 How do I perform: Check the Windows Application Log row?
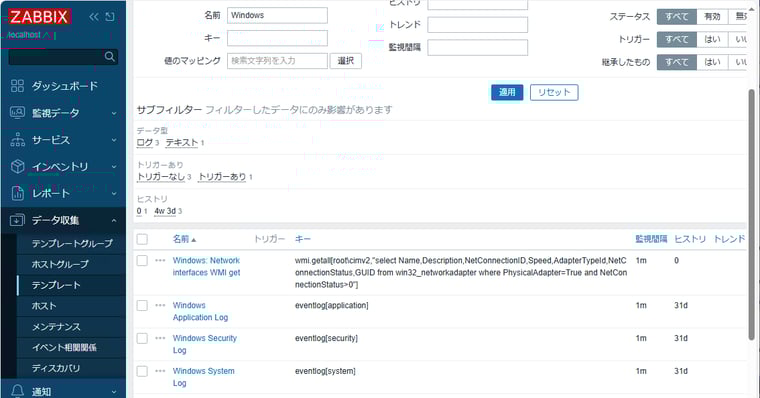142,305
